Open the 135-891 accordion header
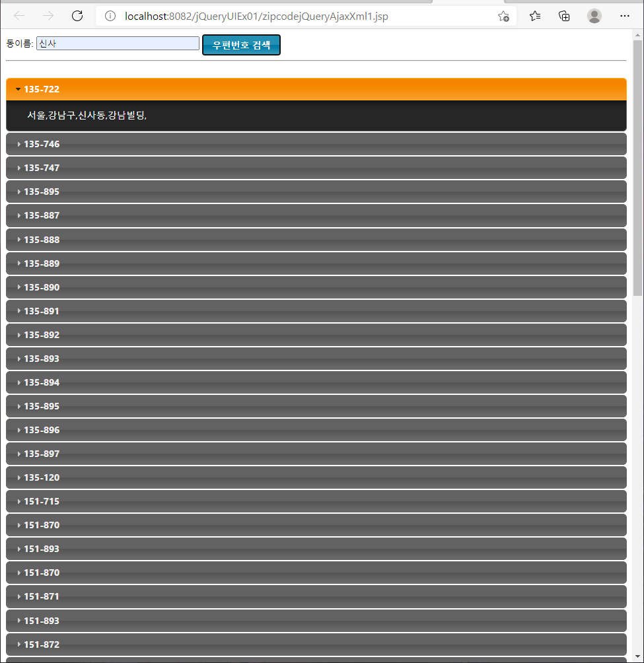The width and height of the screenshot is (644, 663). [x=316, y=311]
